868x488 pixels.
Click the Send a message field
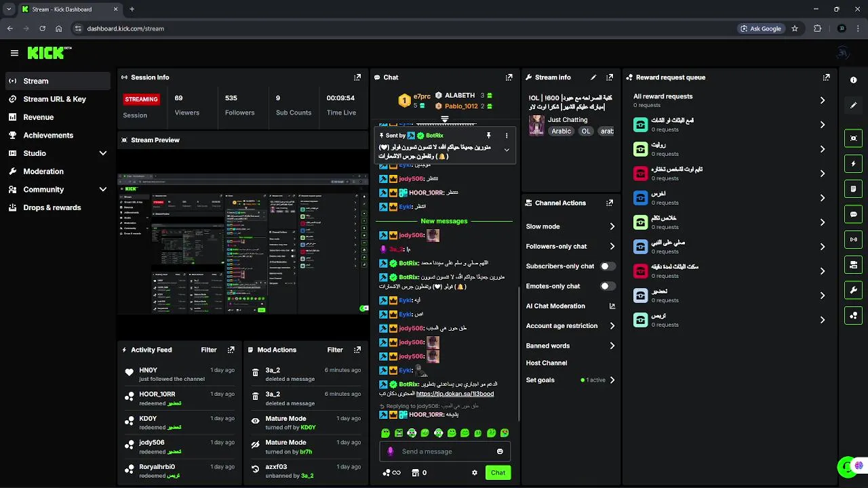(x=444, y=451)
